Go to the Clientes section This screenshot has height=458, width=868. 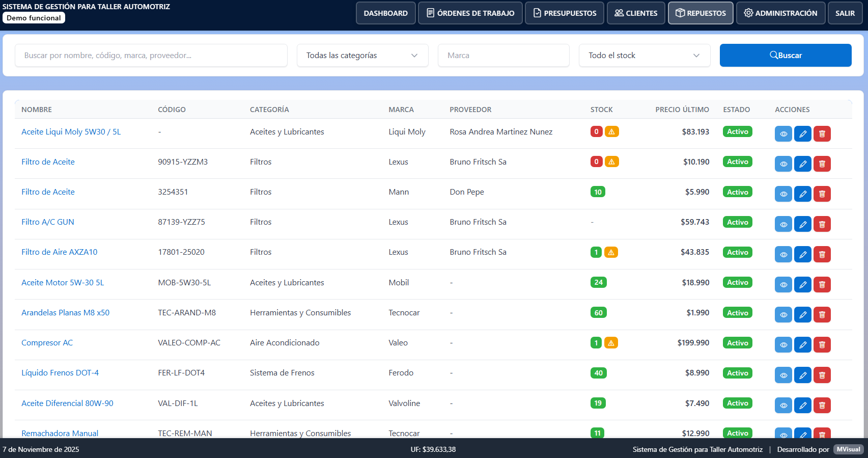point(636,13)
